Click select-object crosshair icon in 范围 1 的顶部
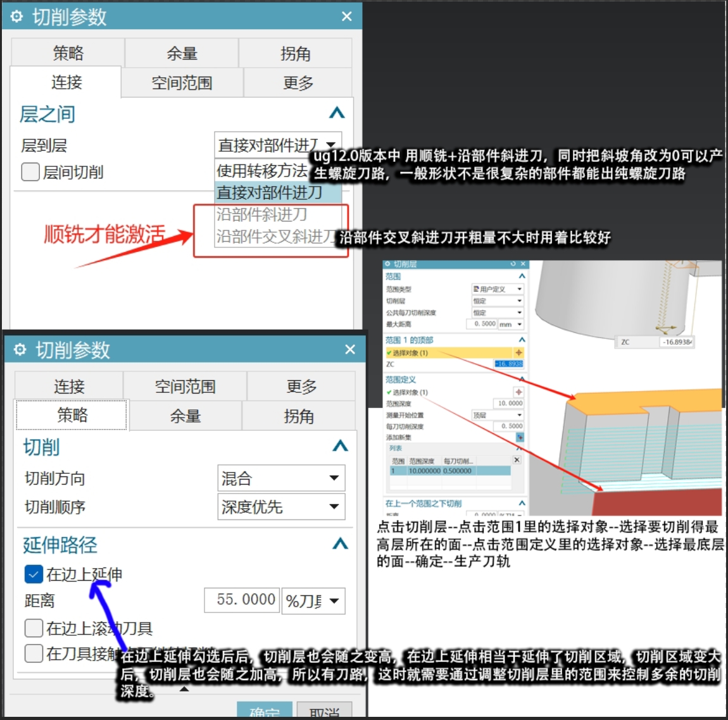This screenshot has width=728, height=720. pyautogui.click(x=519, y=353)
